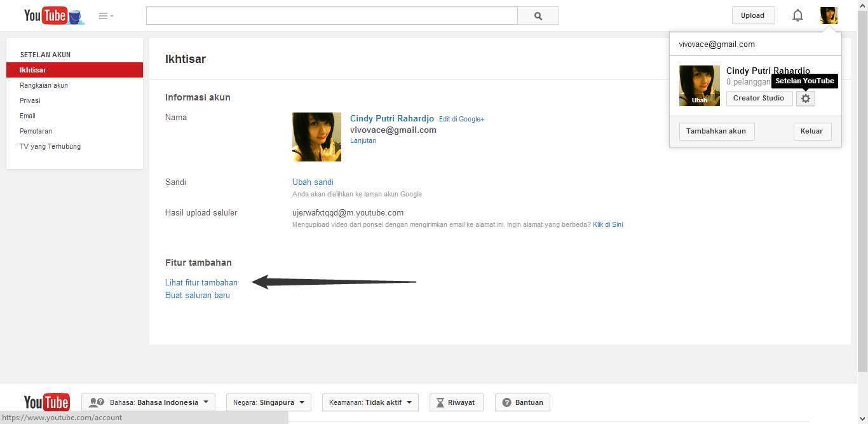Screen dimensions: 868x424
Task: Click the footer YouTube logo
Action: tap(47, 402)
